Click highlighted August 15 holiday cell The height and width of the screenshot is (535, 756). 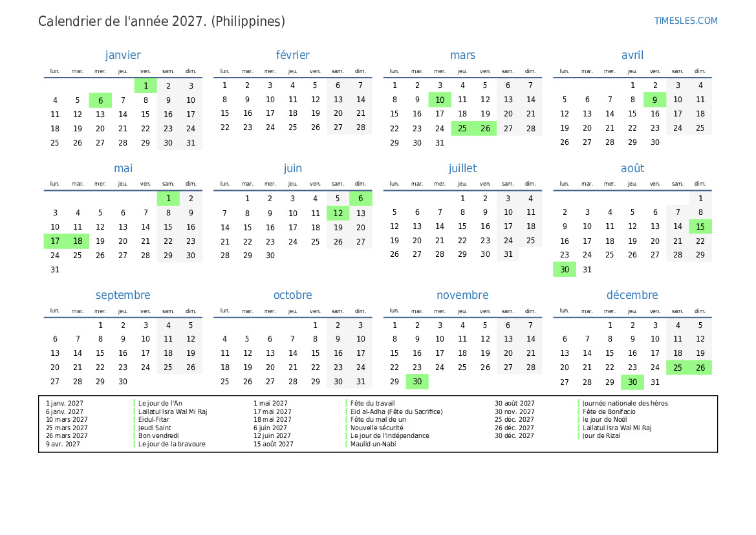tap(700, 226)
